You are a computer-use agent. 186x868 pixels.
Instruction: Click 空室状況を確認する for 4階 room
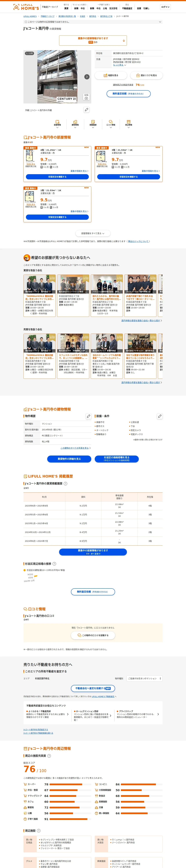coord(57,176)
